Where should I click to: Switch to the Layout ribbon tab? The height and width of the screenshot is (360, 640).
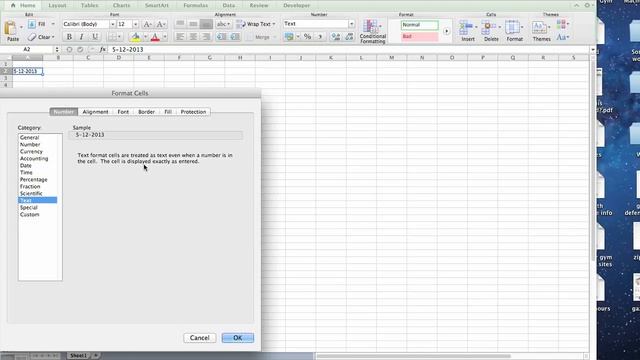click(57, 5)
